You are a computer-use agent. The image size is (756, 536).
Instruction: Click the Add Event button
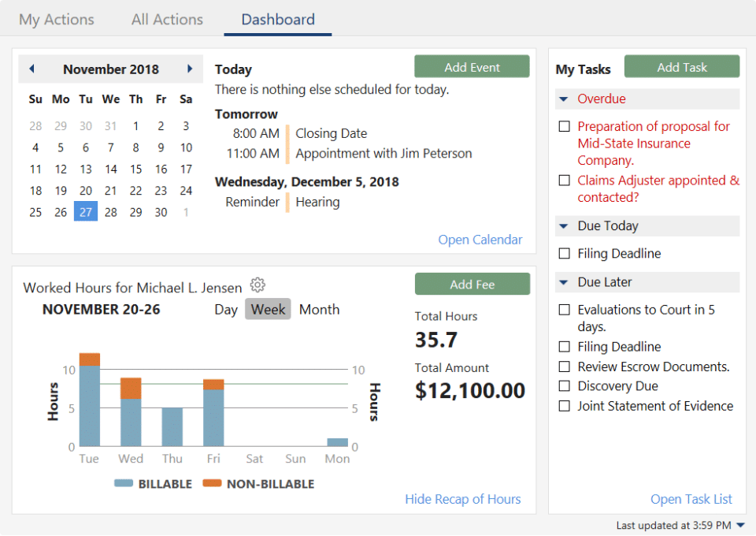[472, 66]
